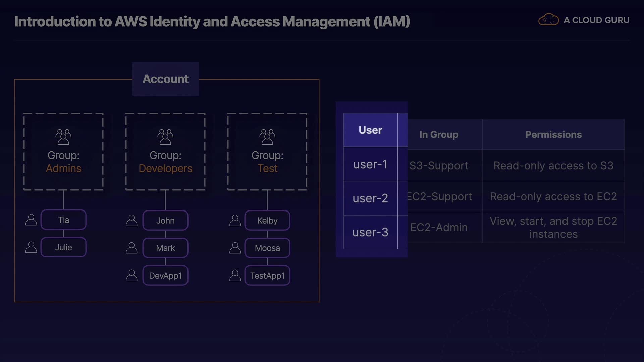Screen dimensions: 644x362
Task: Click the user icon beside DevApp1
Action: click(x=131, y=276)
